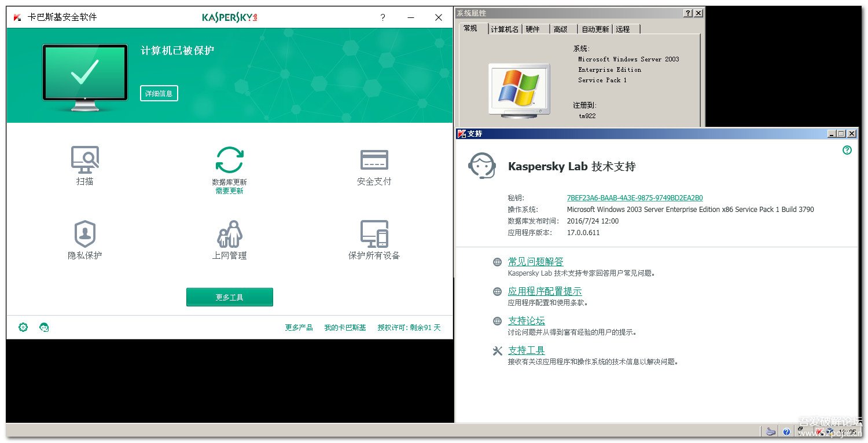Viewport: 868px width, 443px height.
Task: Maximize the 支持 window
Action: 842,134
